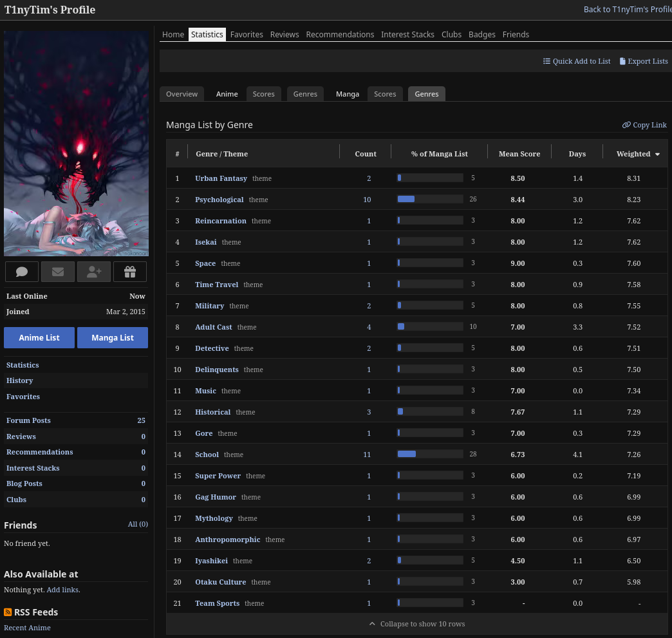Click the envelope message icon
The image size is (672, 638).
58,272
